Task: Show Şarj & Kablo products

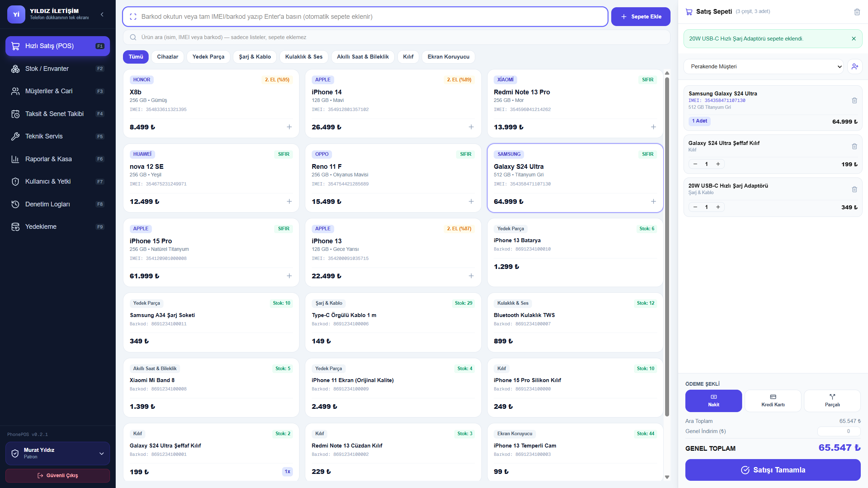Action: pyautogui.click(x=255, y=57)
